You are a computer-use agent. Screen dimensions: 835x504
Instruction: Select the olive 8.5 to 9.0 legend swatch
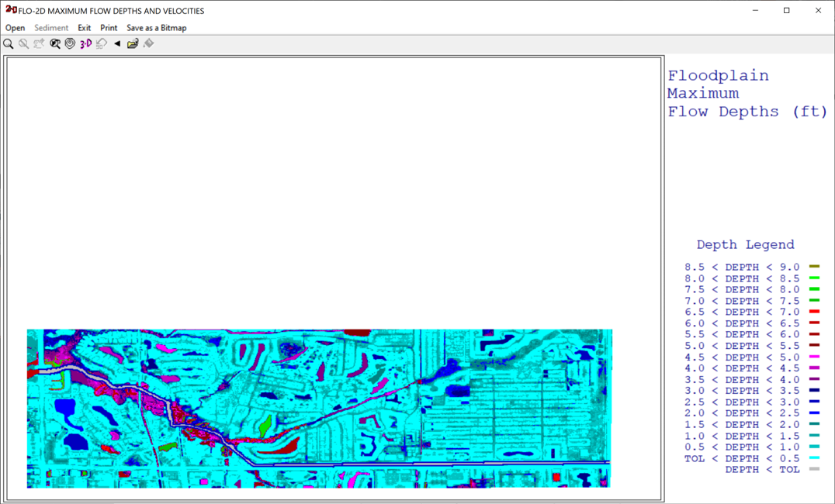tap(814, 267)
